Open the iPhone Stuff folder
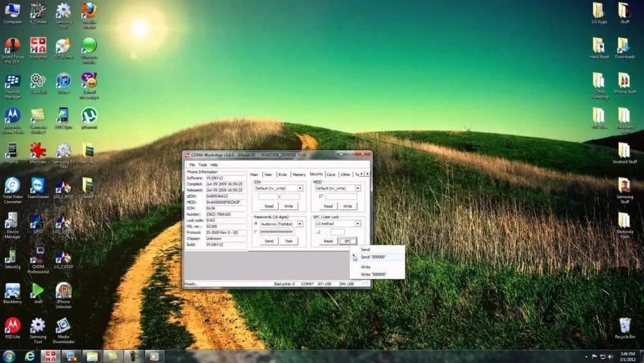Viewport: 644px width, 363px height. (x=625, y=83)
